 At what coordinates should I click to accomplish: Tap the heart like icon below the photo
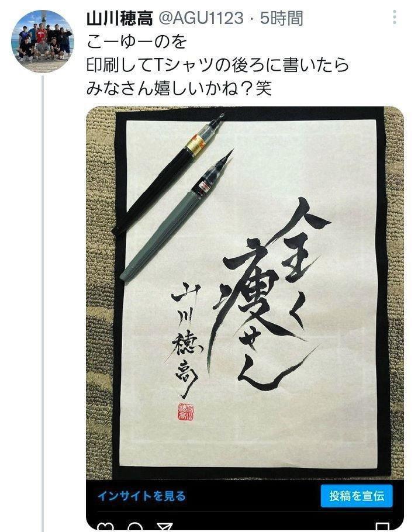pyautogui.click(x=105, y=527)
